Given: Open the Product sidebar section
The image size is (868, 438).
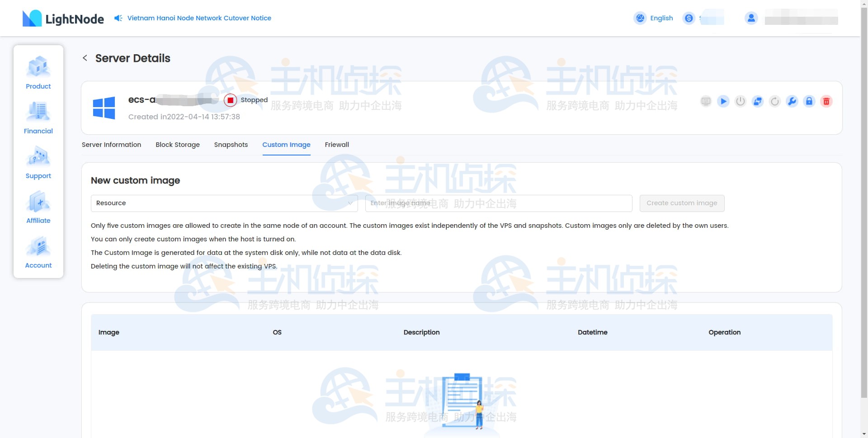Looking at the screenshot, I should [38, 73].
